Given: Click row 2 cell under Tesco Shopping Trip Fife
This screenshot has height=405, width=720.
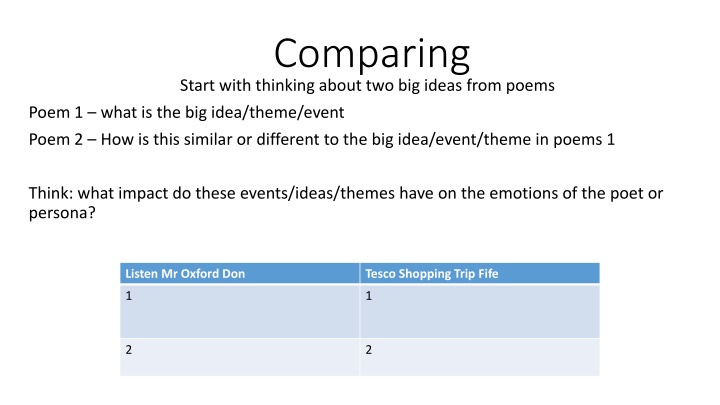Looking at the screenshot, I should coord(480,357).
